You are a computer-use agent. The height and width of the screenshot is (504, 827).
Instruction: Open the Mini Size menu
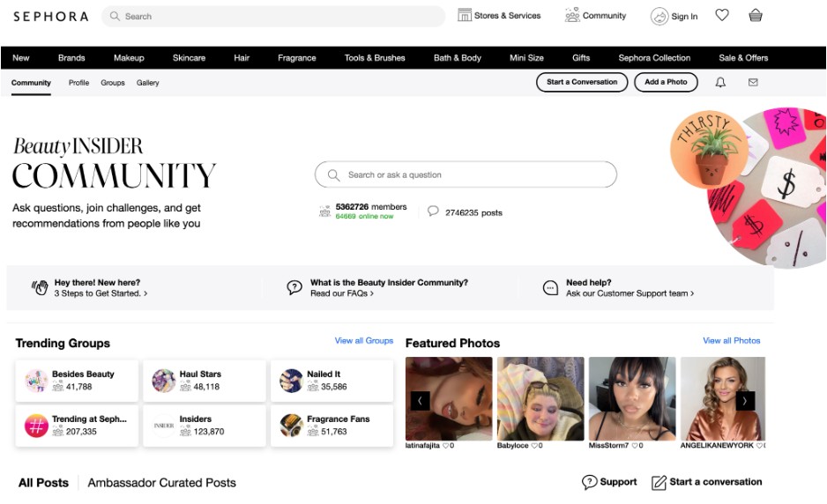coord(526,58)
